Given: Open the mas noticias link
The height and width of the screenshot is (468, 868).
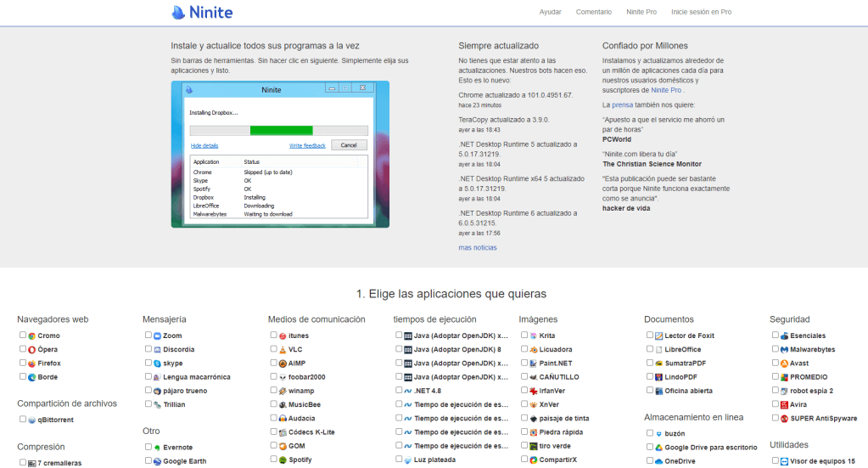Looking at the screenshot, I should tap(477, 247).
